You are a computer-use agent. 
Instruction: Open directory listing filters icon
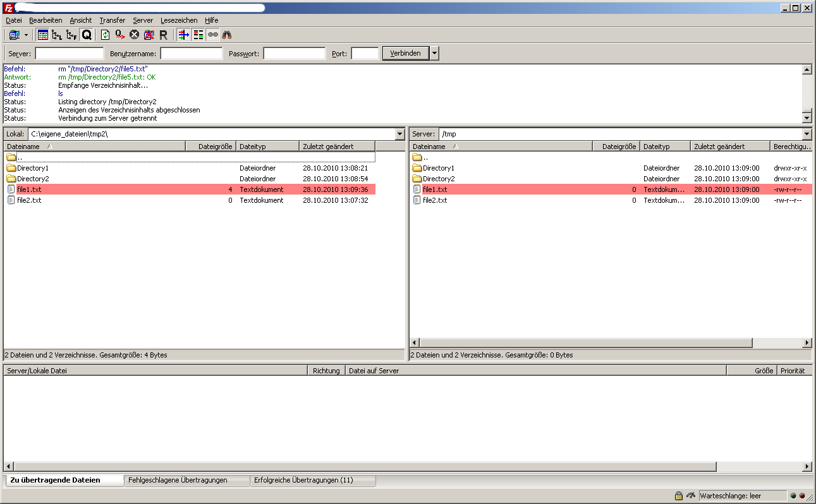(183, 35)
